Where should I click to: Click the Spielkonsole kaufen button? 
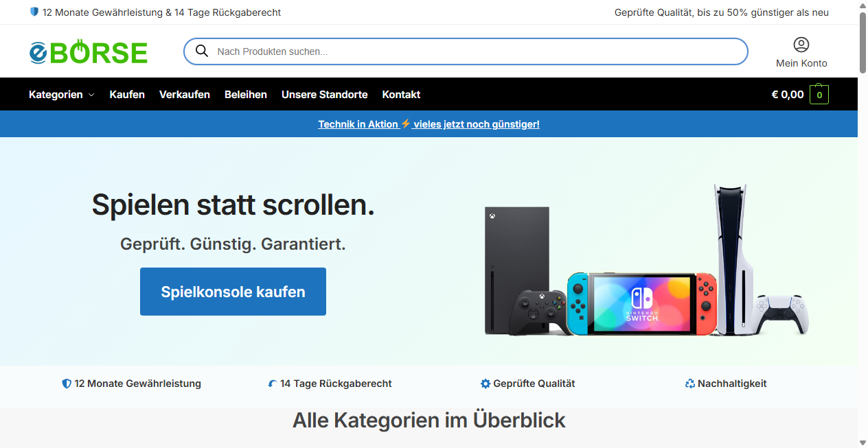coord(233,292)
